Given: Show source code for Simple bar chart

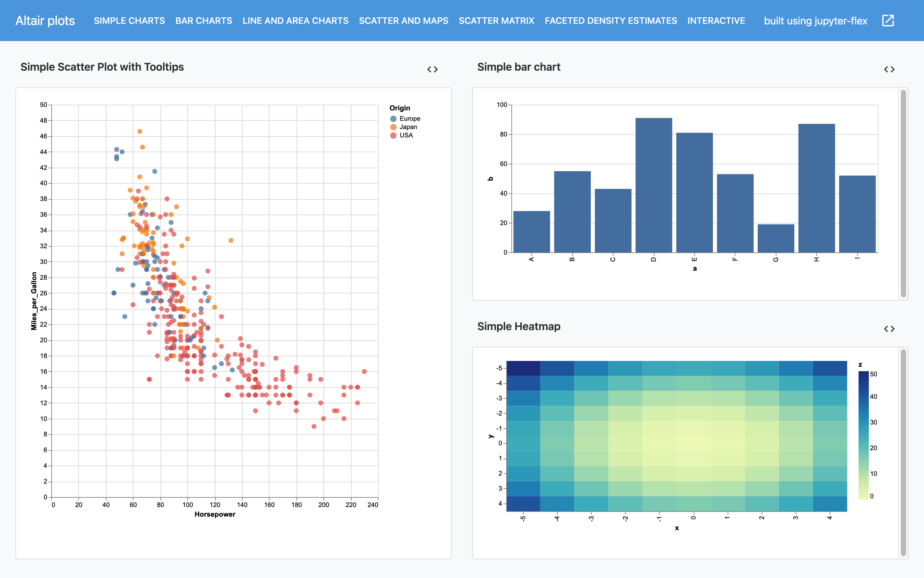Looking at the screenshot, I should point(889,69).
